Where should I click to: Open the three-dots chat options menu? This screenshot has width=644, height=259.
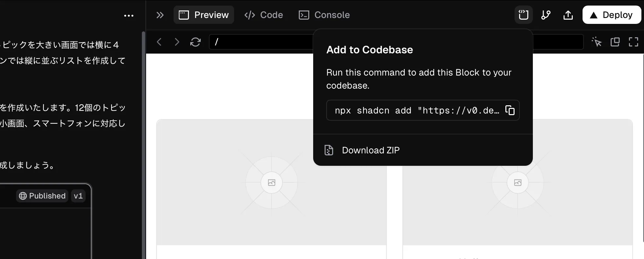pyautogui.click(x=128, y=15)
